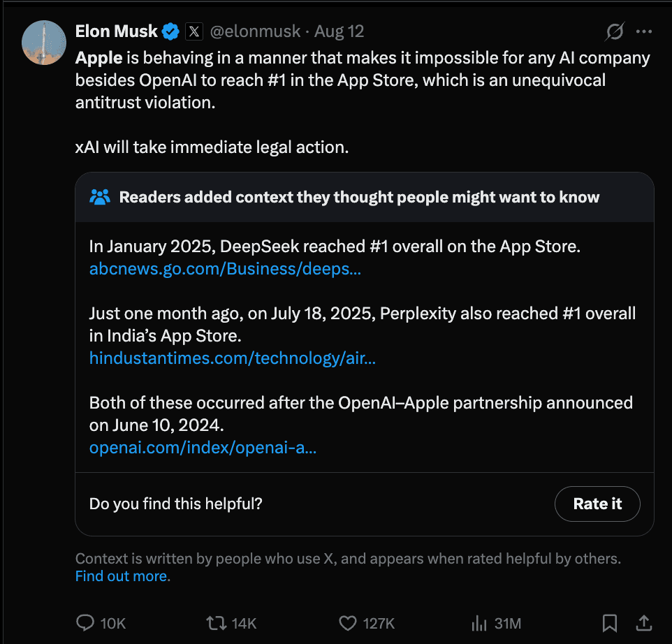Repost the tweet
The image size is (672, 644).
(217, 622)
